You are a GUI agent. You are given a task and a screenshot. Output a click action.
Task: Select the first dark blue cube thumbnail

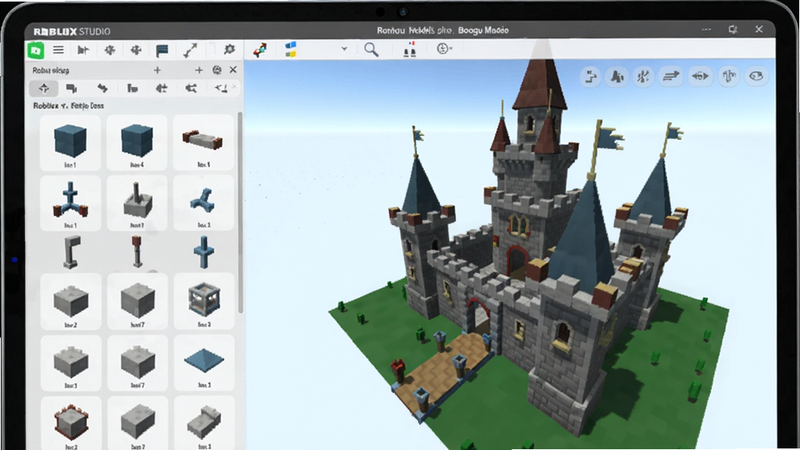click(x=70, y=142)
